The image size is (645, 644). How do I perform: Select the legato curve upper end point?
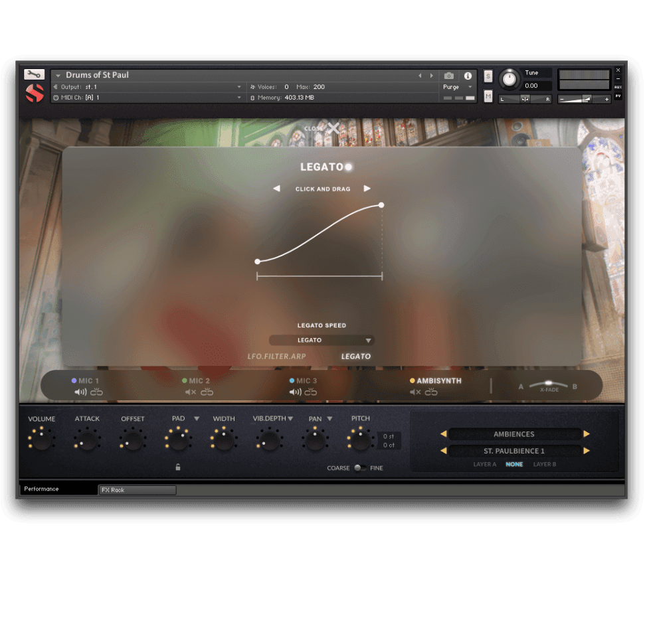[x=381, y=204]
